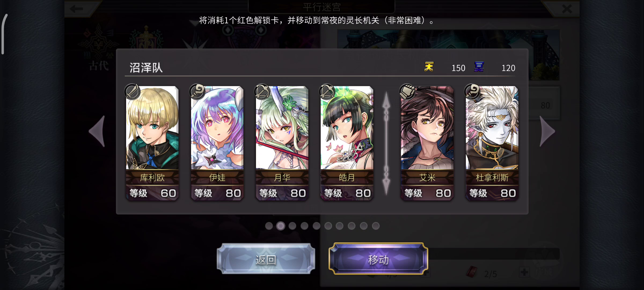This screenshot has width=644, height=290.
Task: Select the first team page dot
Action: point(269,226)
